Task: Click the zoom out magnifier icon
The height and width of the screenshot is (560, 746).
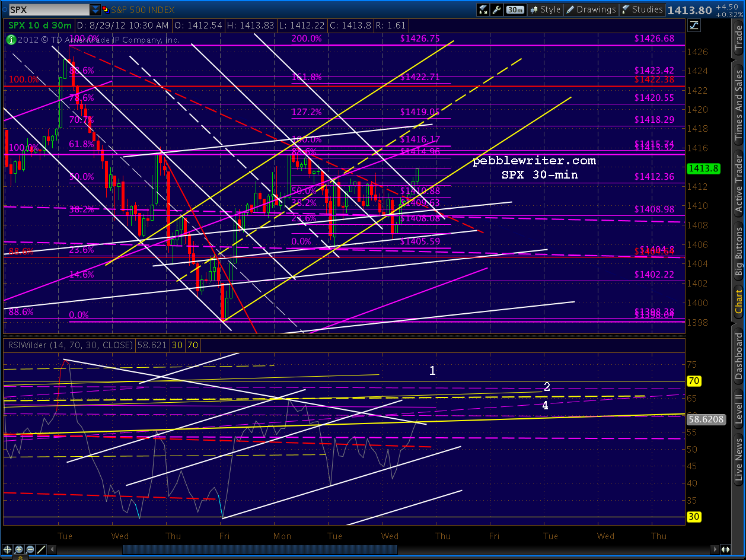Action: click(x=30, y=549)
